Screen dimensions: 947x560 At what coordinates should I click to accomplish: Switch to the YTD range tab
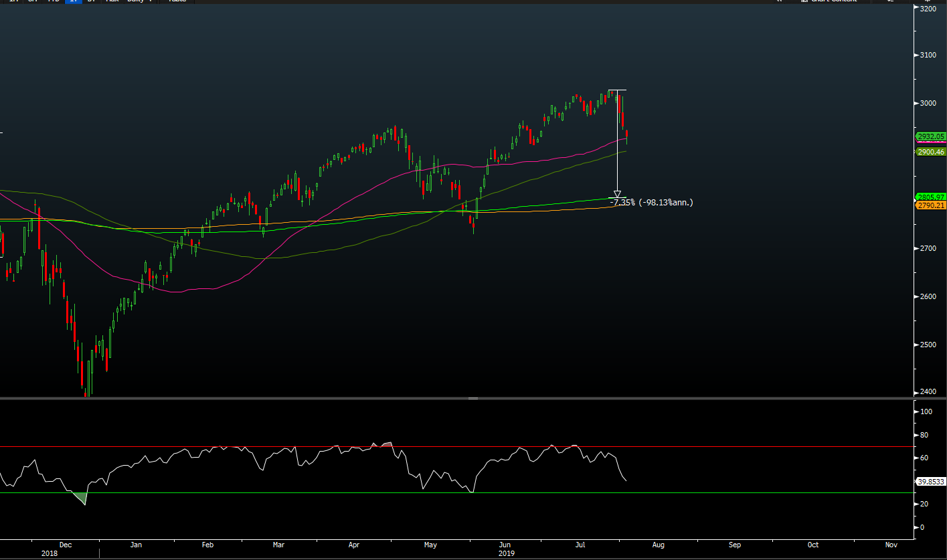point(54,1)
